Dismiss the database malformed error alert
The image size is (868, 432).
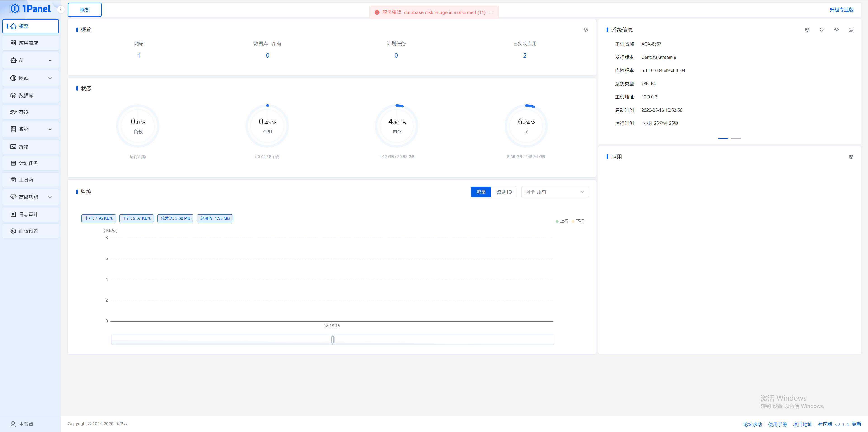[x=491, y=12]
